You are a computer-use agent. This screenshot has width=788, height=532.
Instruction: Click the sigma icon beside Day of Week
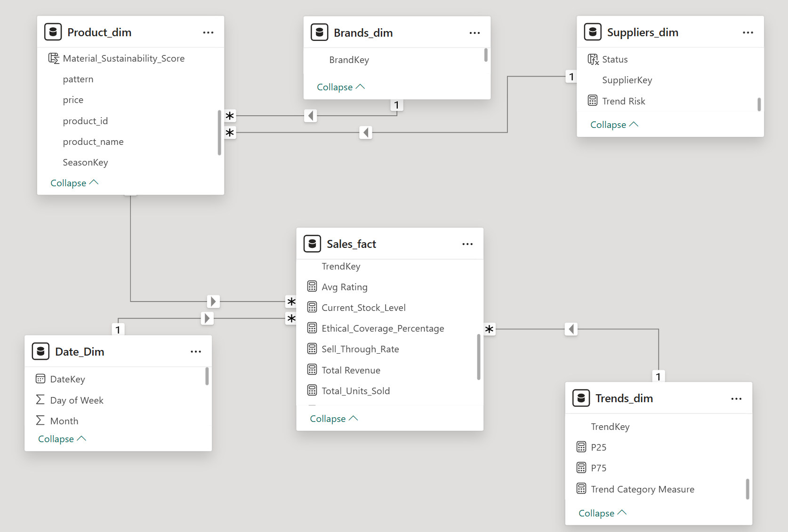click(x=40, y=399)
